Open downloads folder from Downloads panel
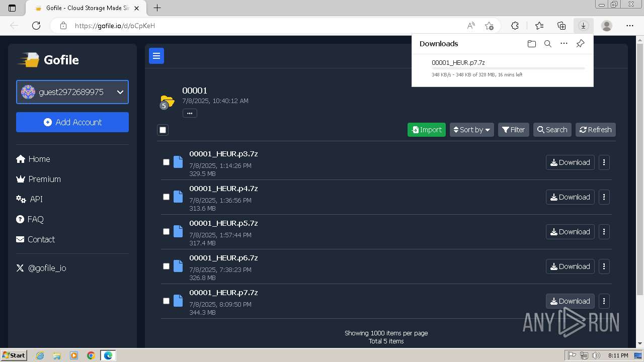Viewport: 644px width, 362px height. click(x=532, y=44)
